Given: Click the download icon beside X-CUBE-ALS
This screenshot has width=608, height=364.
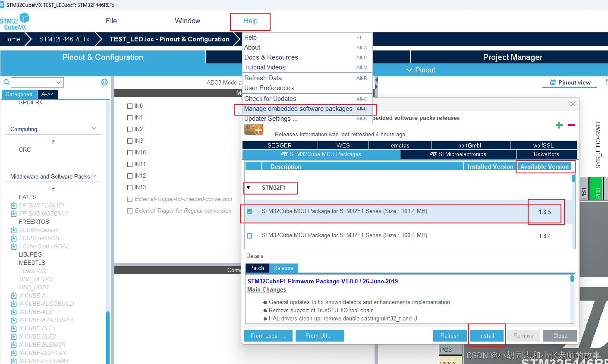Looking at the screenshot, I should (x=14, y=312).
